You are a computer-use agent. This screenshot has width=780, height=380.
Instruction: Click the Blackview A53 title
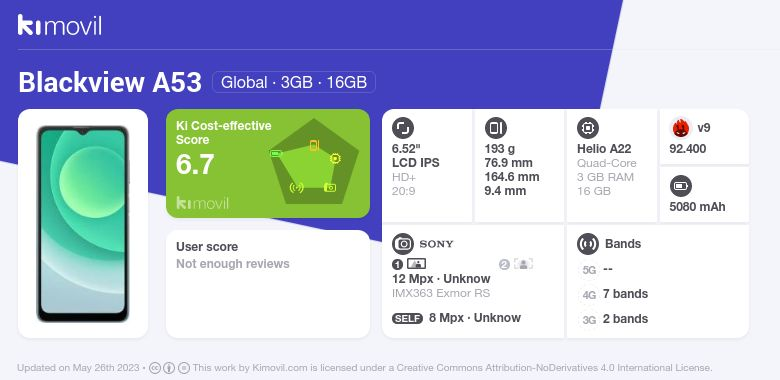[x=110, y=82]
